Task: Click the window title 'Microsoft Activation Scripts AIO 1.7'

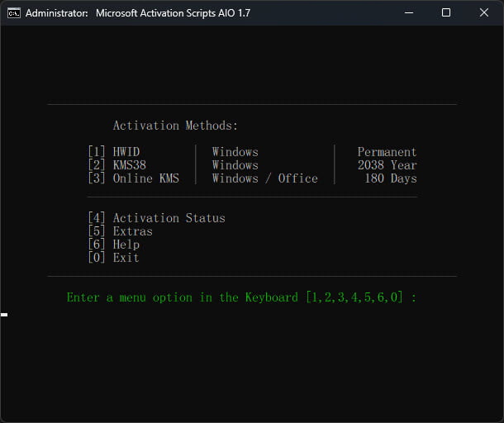Action: pos(173,13)
